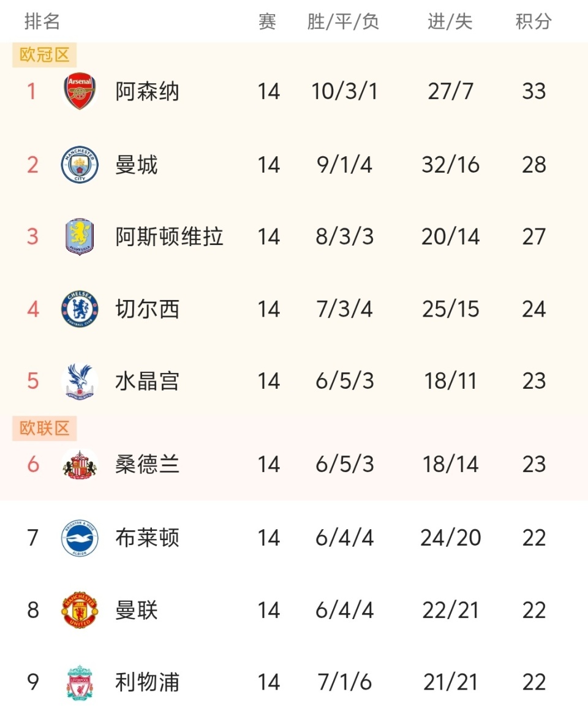Viewport: 588px width, 722px height.
Task: Sort by the 进/失 column header
Action: click(x=450, y=22)
